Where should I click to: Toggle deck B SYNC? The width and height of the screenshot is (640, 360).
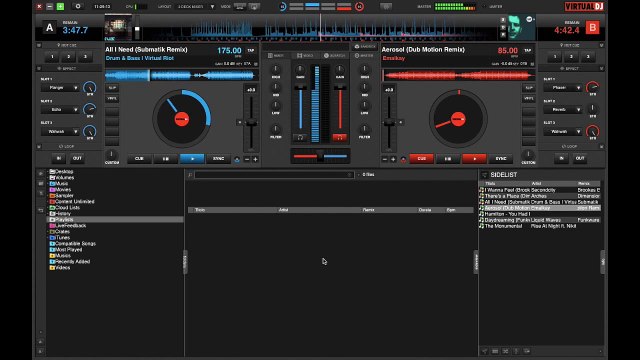coord(501,158)
